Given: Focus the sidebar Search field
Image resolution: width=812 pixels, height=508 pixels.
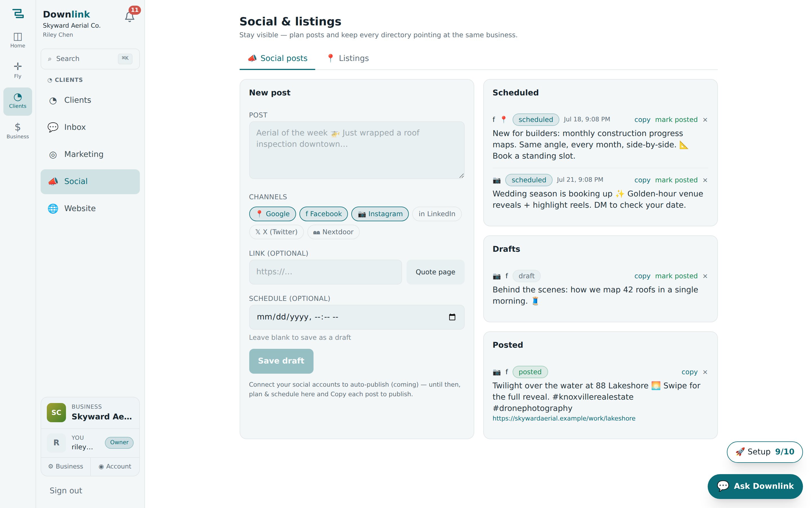Looking at the screenshot, I should pos(90,59).
